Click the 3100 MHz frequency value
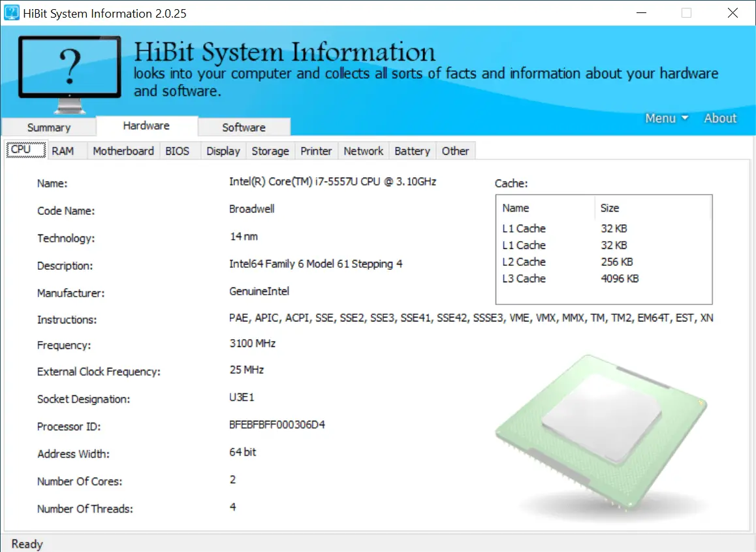The image size is (756, 552). click(253, 344)
